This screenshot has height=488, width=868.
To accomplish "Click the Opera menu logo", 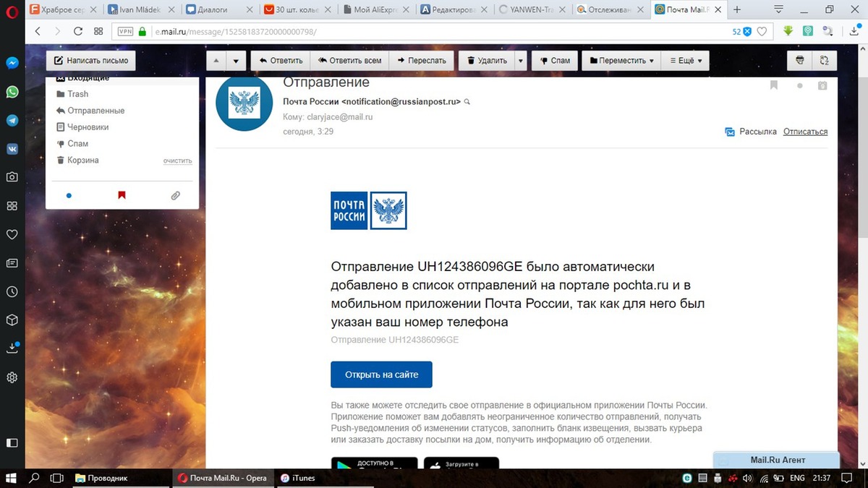I will pyautogui.click(x=12, y=10).
